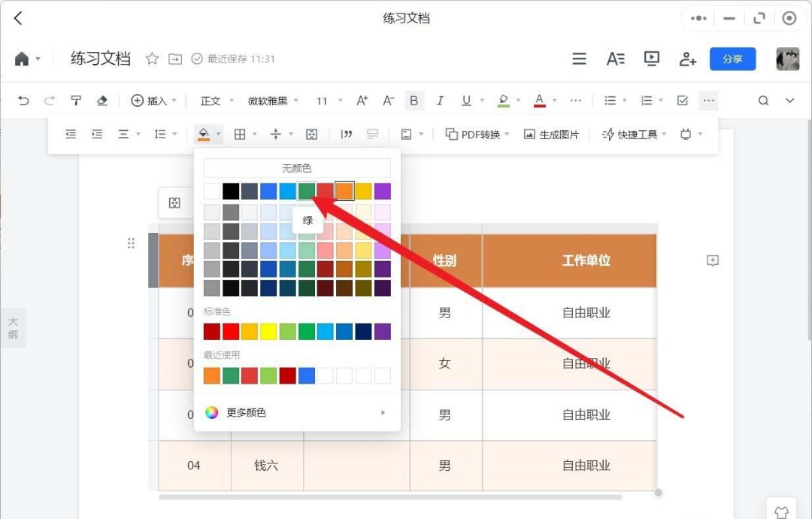Toggle bold formatting
The image size is (812, 519).
414,100
